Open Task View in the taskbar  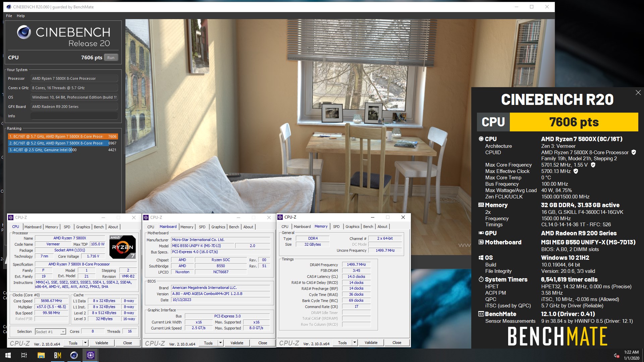coord(24,355)
